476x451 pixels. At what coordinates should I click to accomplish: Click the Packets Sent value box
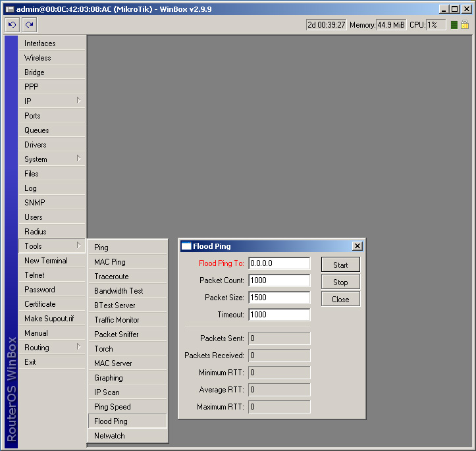[x=279, y=338]
